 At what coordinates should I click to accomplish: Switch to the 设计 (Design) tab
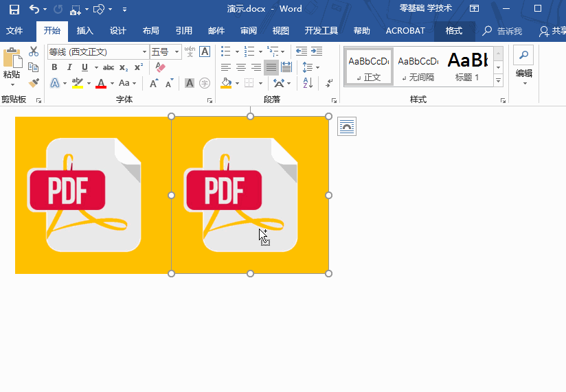(118, 31)
